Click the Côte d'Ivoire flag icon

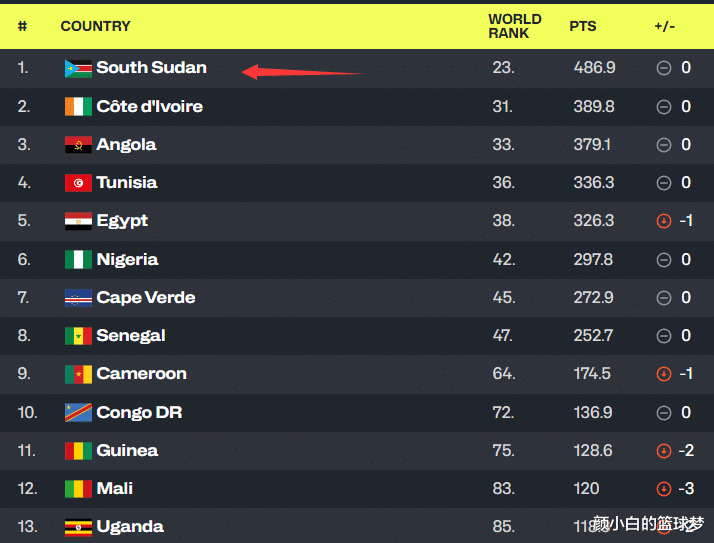tap(78, 107)
